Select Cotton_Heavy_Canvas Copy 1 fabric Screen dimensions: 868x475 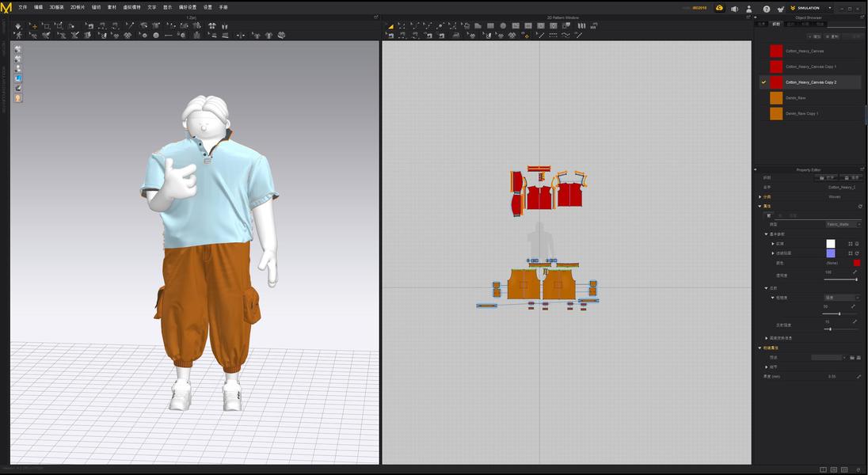[x=810, y=66]
